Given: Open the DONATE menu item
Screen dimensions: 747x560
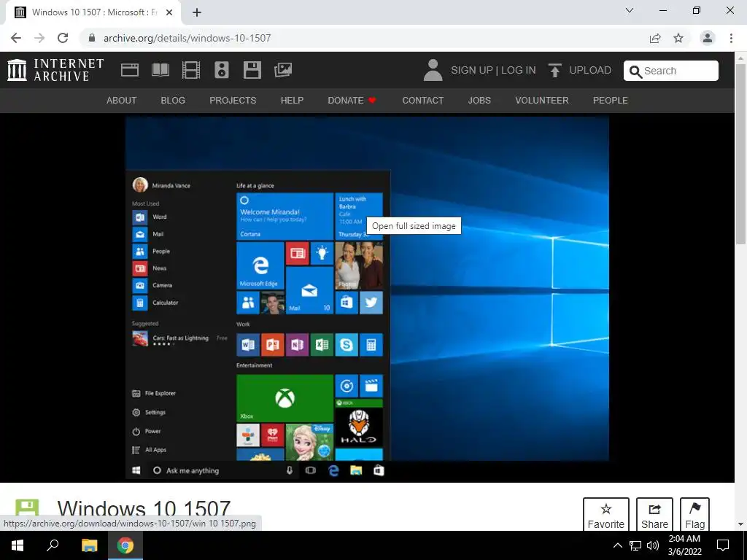Looking at the screenshot, I should 352,101.
